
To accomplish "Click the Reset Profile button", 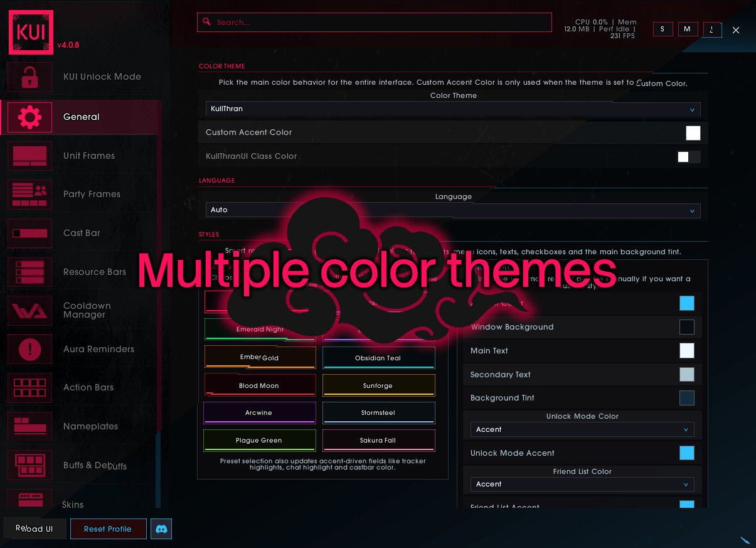I will (108, 529).
